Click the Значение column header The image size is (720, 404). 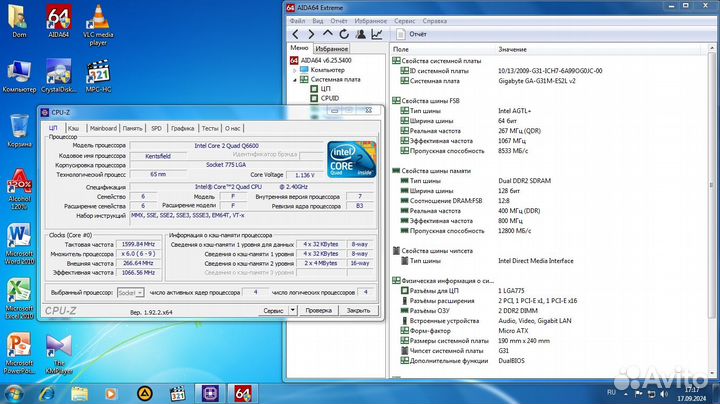512,49
